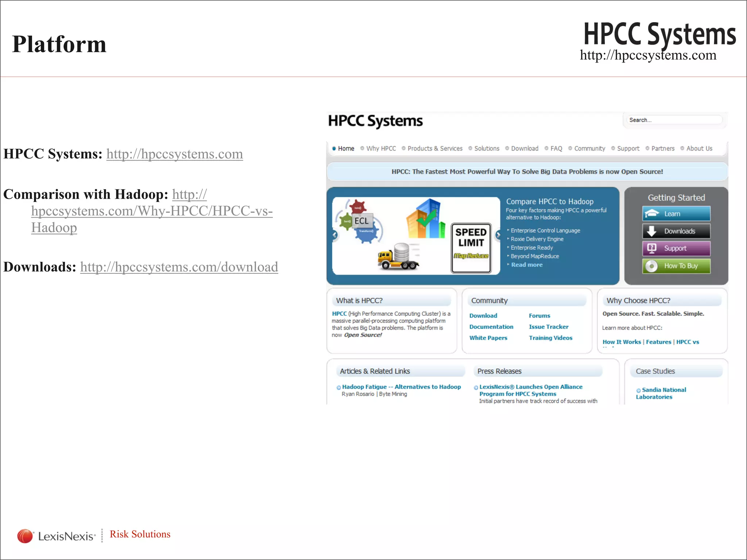This screenshot has height=560, width=747.
Task: Click the question monitor icon on Support
Action: [651, 248]
